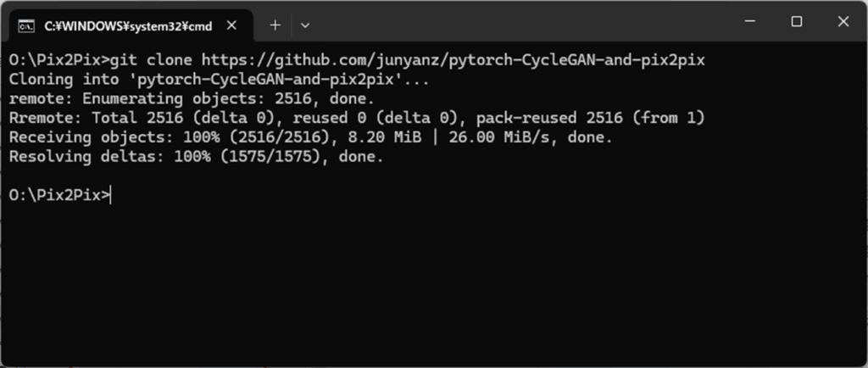Screen dimensions: 868x368
Task: Open a new tab with the plus icon
Action: click(x=275, y=25)
